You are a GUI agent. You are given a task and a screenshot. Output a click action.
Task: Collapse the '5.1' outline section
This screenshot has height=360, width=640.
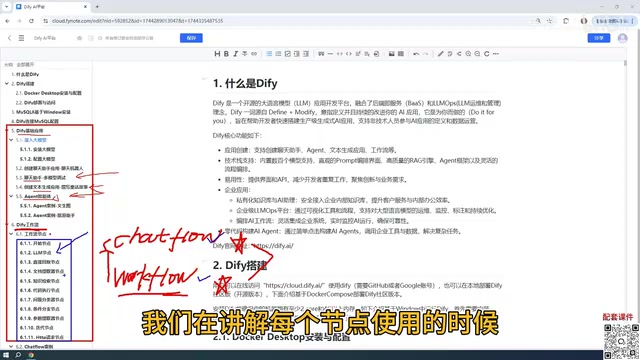11,140
